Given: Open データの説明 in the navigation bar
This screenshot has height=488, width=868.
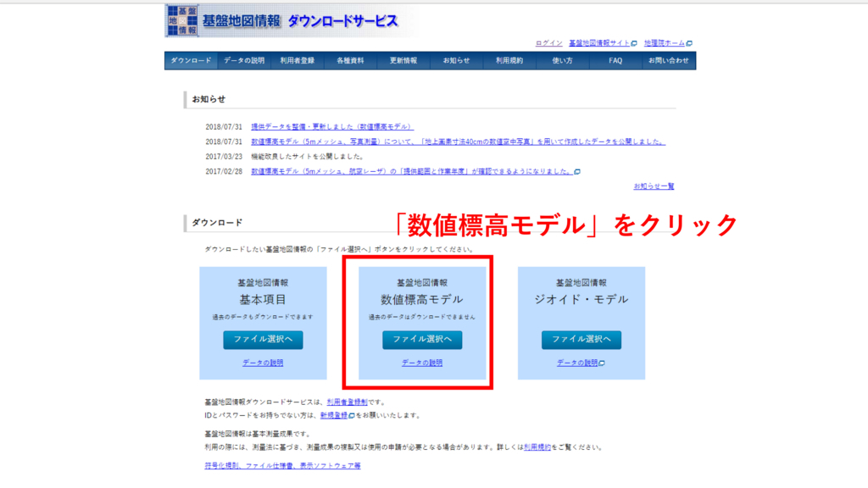Looking at the screenshot, I should (244, 61).
